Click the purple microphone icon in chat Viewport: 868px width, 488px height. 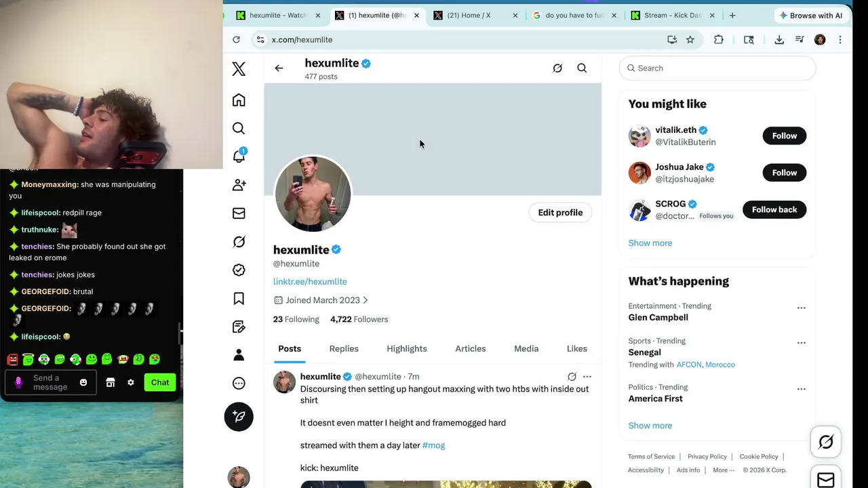(x=18, y=382)
